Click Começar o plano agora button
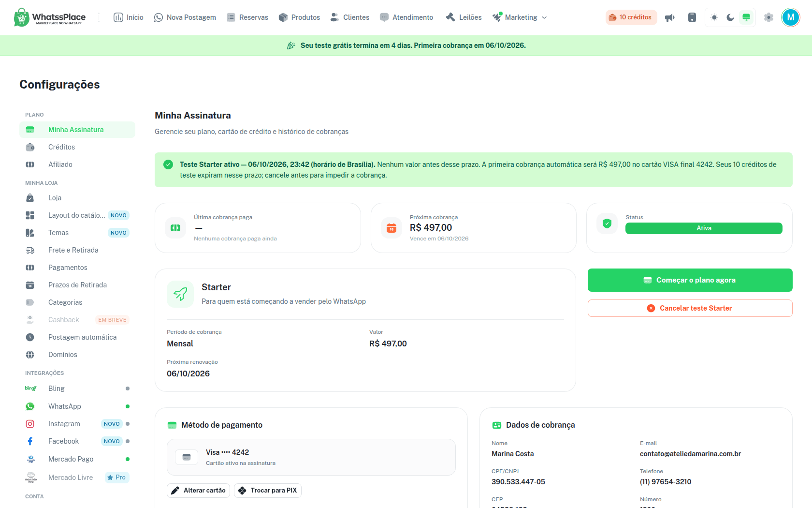 [690, 280]
